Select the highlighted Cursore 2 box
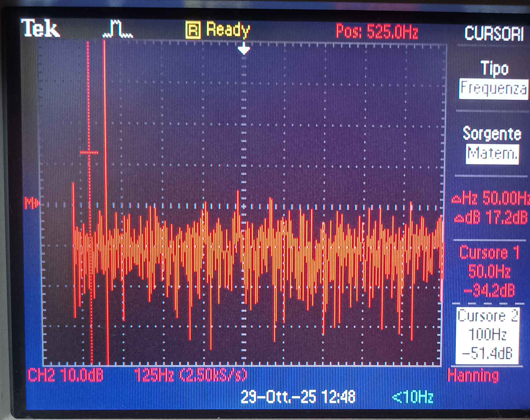 tap(487, 335)
